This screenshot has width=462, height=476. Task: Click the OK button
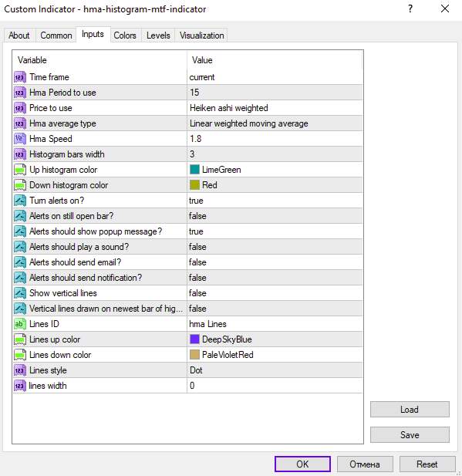(x=302, y=464)
